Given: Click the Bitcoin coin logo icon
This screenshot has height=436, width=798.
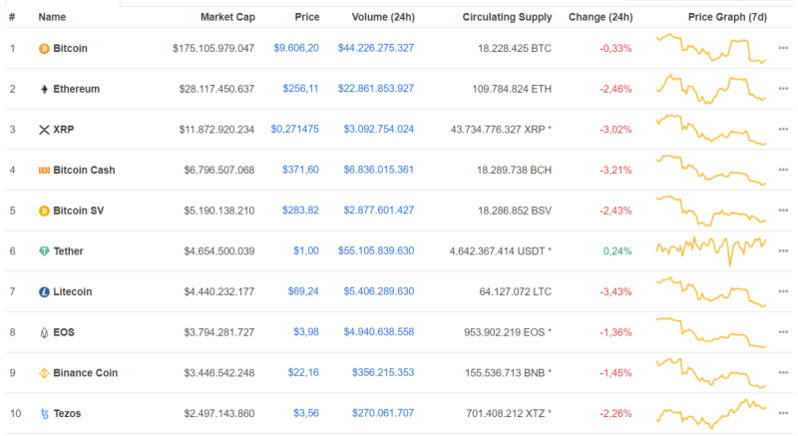Looking at the screenshot, I should 43,48.
